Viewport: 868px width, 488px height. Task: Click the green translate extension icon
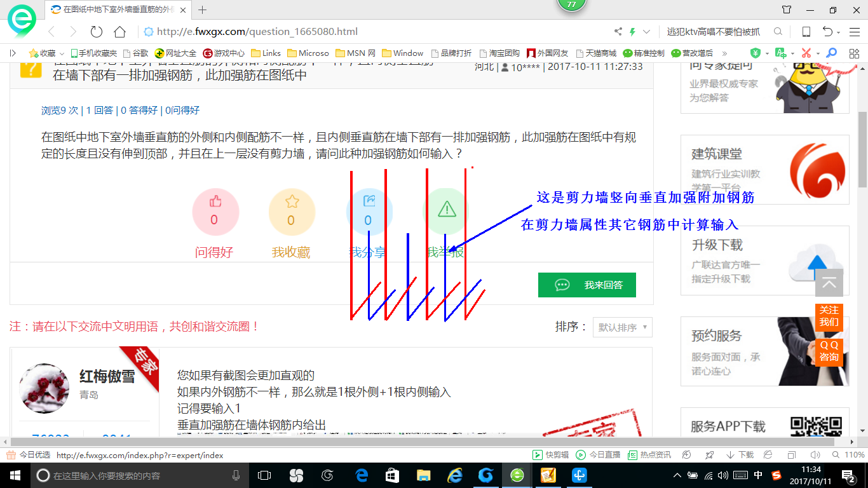780,53
